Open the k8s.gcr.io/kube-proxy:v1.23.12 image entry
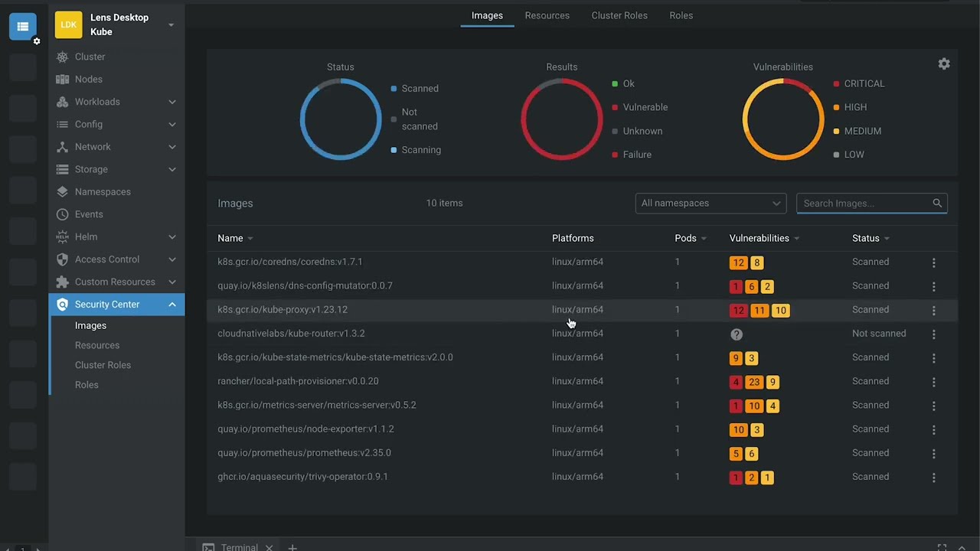 pyautogui.click(x=283, y=310)
